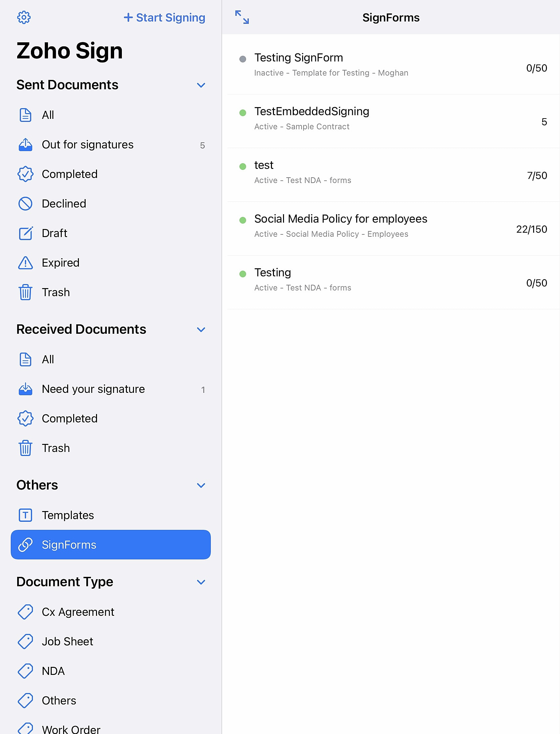Screen dimensions: 560x734
Task: Collapse the Document Type section
Action: click(x=201, y=582)
